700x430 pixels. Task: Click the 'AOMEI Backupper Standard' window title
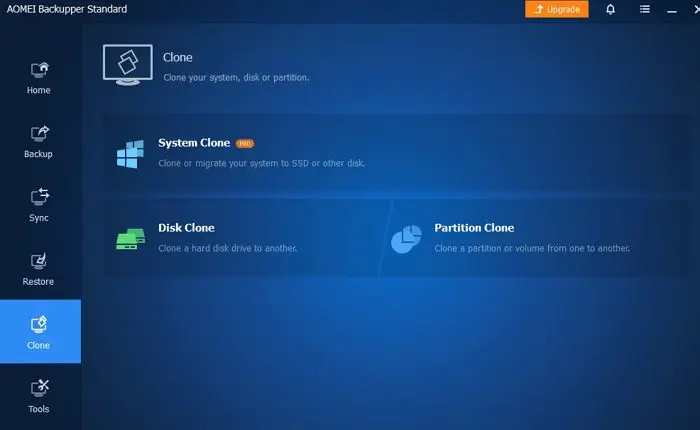(67, 9)
